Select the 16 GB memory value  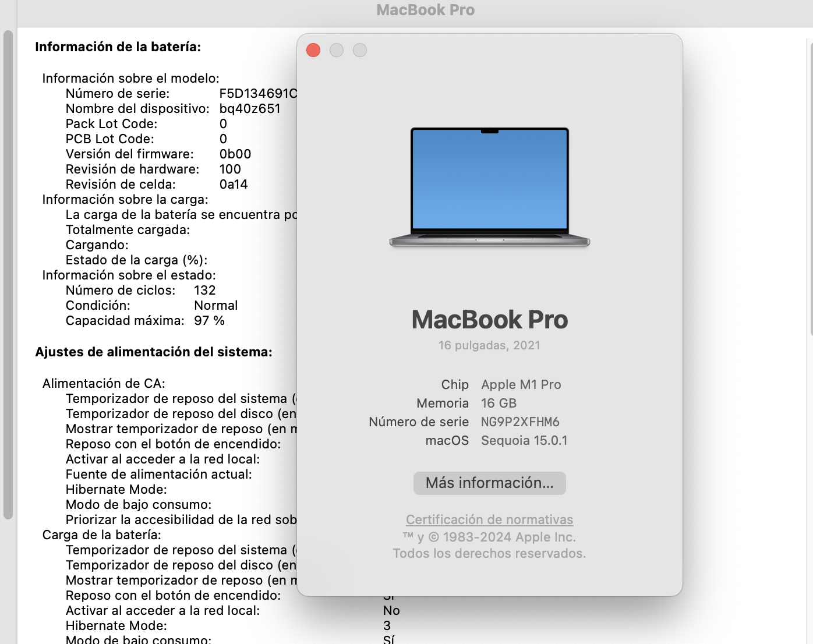click(x=499, y=403)
